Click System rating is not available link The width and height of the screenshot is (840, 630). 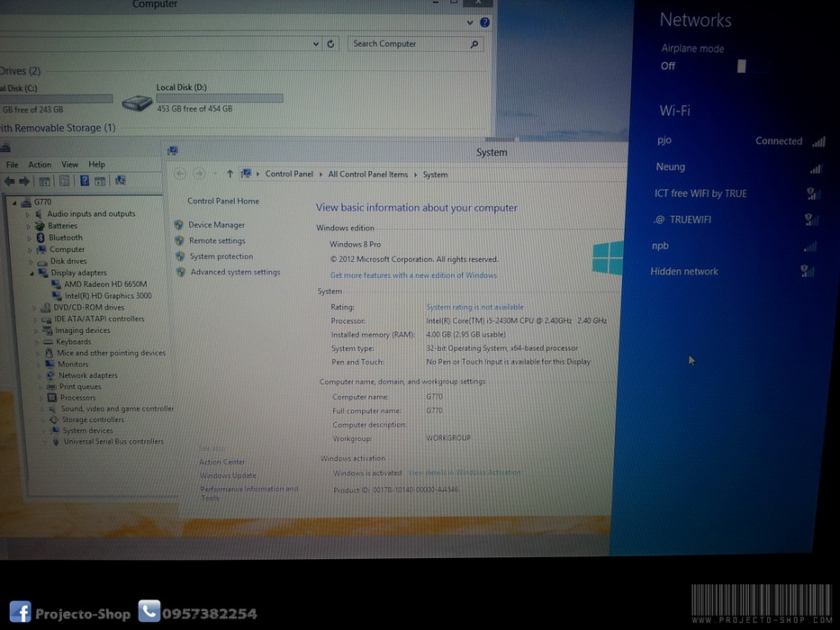coord(474,307)
